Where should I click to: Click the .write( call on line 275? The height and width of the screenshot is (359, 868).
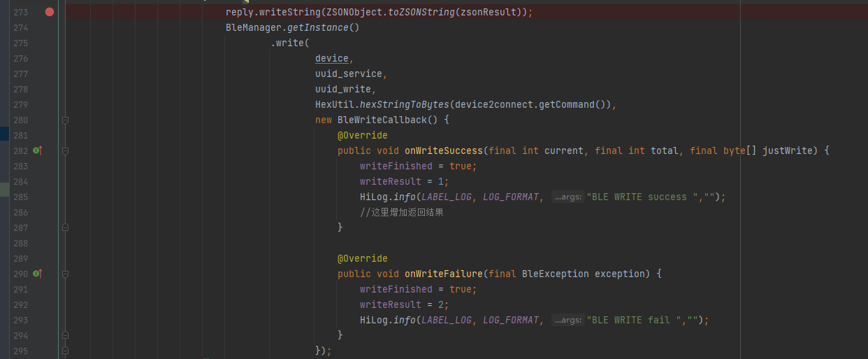click(x=290, y=43)
